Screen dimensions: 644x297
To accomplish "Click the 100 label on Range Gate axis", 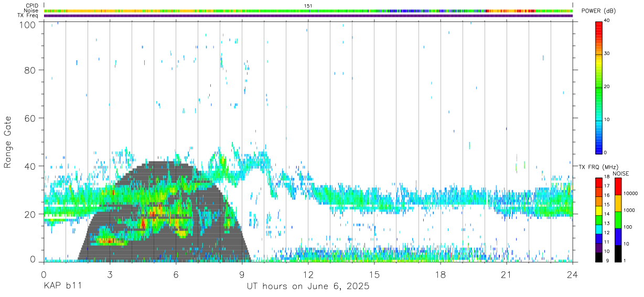I will click(28, 25).
